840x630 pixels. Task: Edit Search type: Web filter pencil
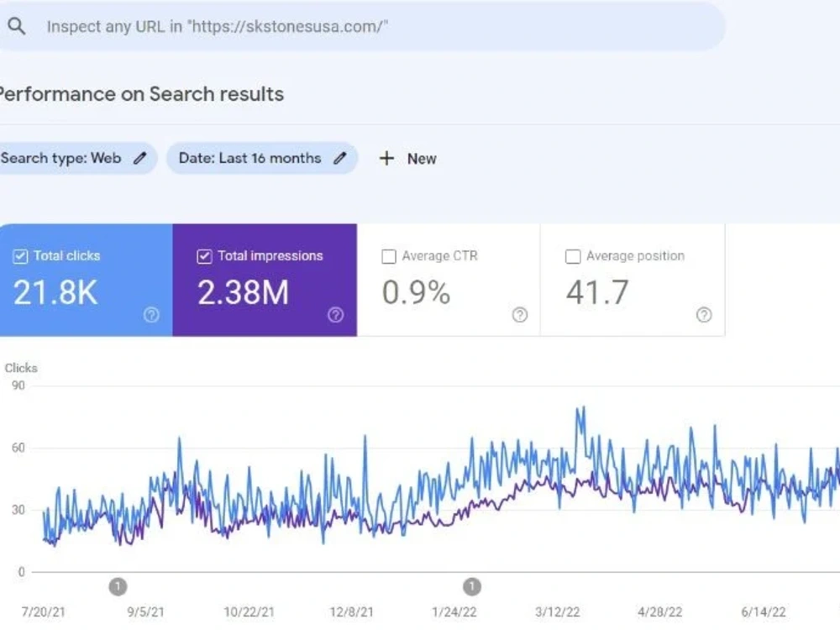(x=139, y=158)
